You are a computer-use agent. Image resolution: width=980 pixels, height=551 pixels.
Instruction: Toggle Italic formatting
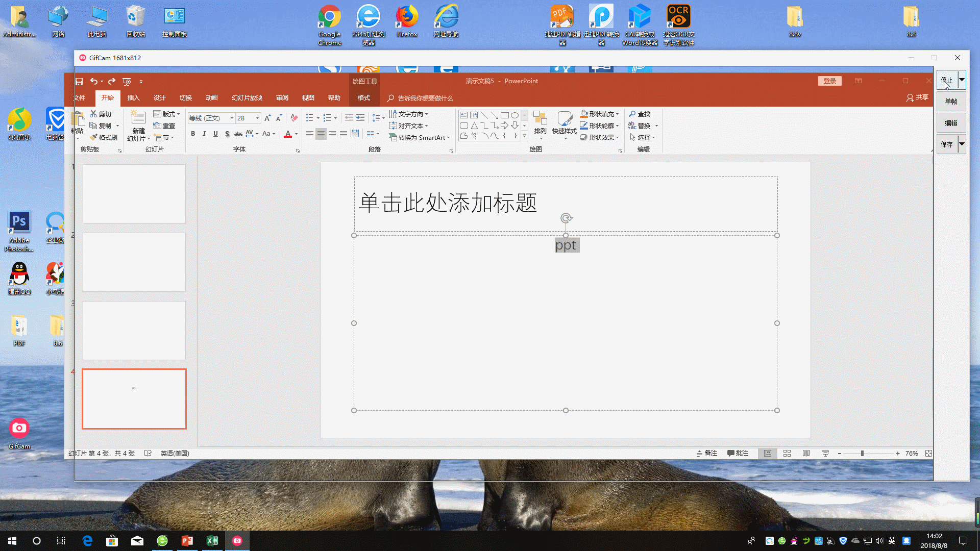204,134
